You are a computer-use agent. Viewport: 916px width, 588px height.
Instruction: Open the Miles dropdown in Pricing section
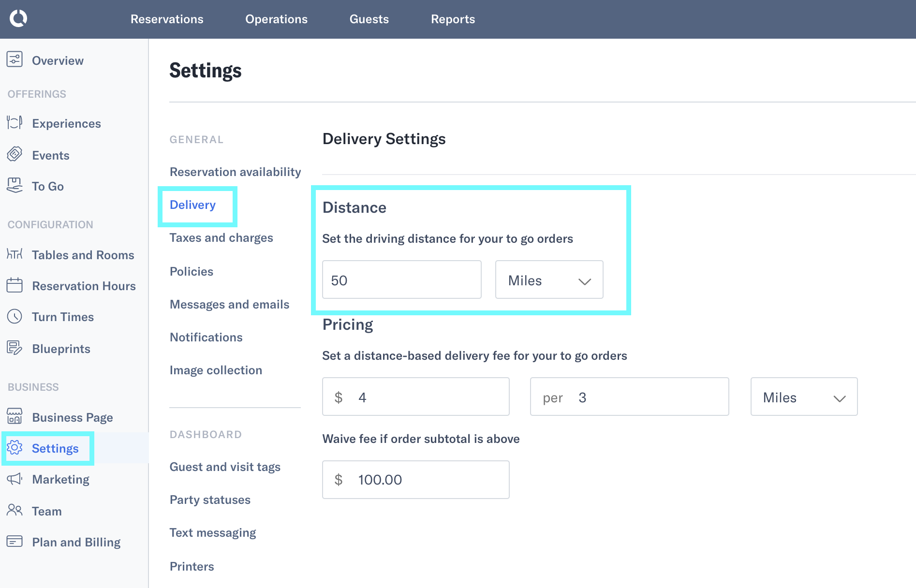tap(803, 397)
